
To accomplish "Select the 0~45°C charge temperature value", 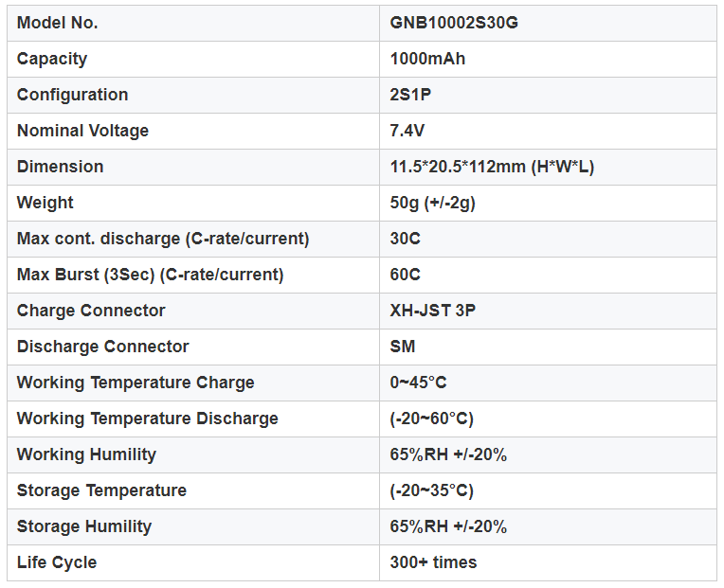I will [x=418, y=383].
